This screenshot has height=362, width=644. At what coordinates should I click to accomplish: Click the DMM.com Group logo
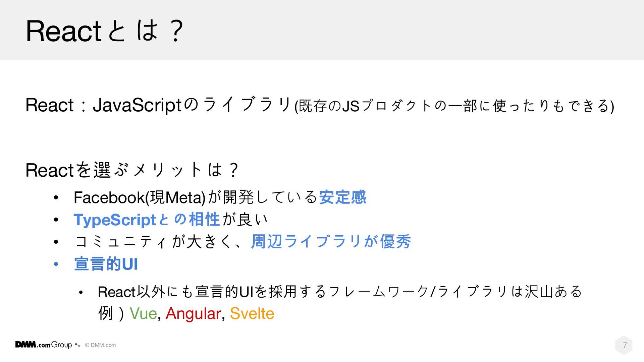pyautogui.click(x=44, y=345)
